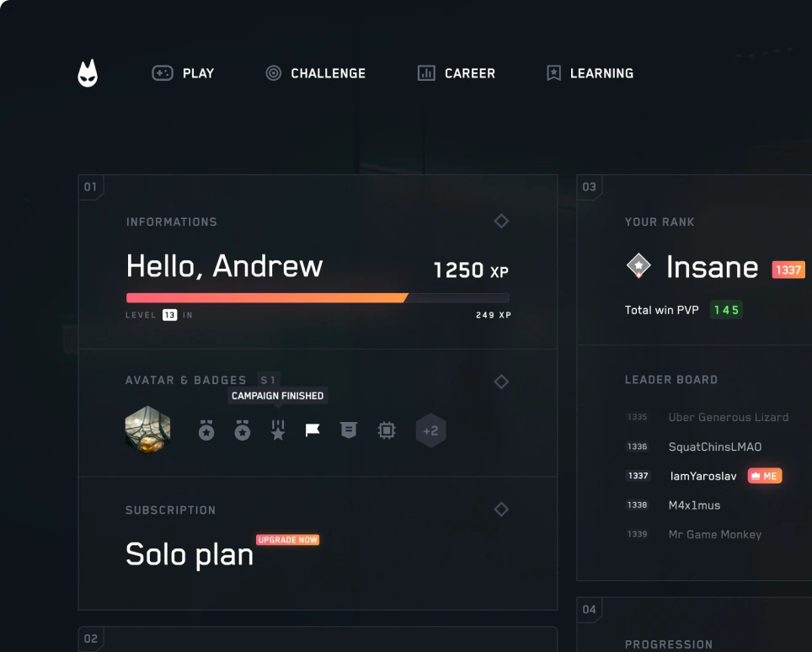Viewport: 812px width, 652px height.
Task: Select the chip processor badge
Action: pos(387,430)
